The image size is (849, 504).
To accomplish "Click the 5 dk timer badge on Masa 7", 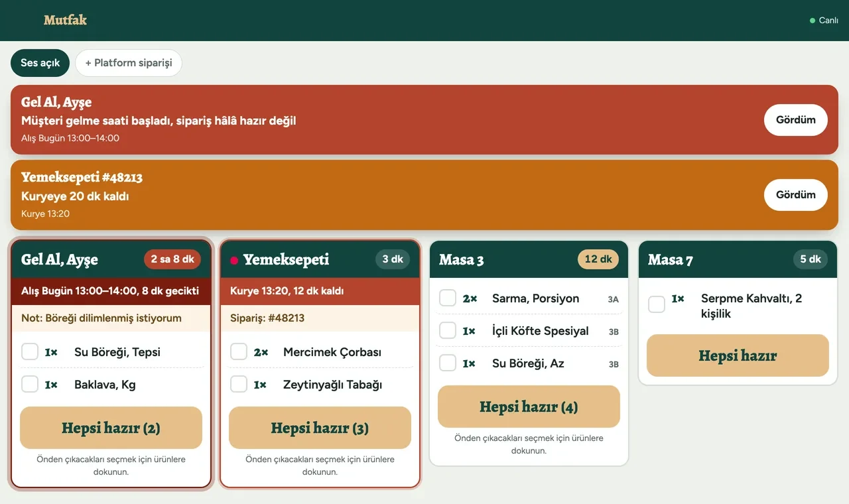I will click(811, 259).
